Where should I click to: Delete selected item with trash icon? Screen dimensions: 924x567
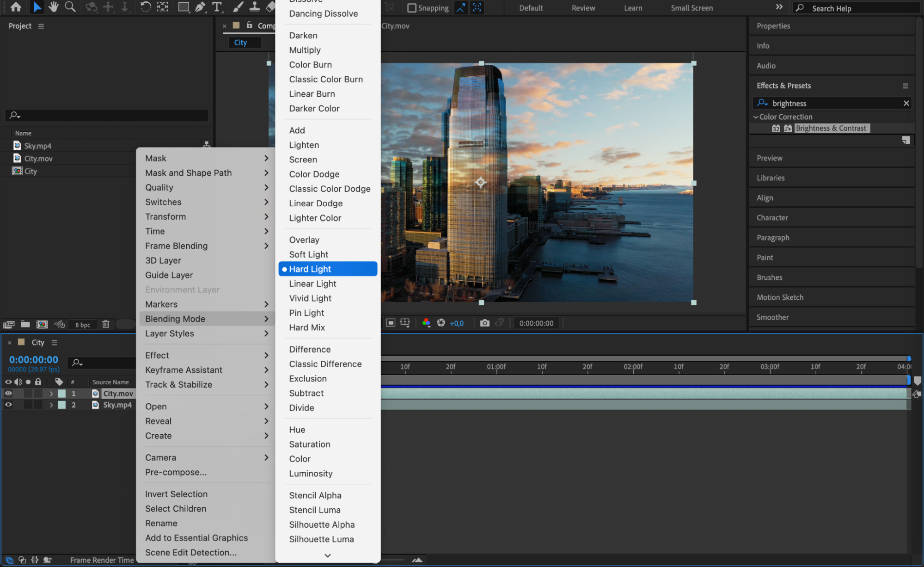coord(106,324)
